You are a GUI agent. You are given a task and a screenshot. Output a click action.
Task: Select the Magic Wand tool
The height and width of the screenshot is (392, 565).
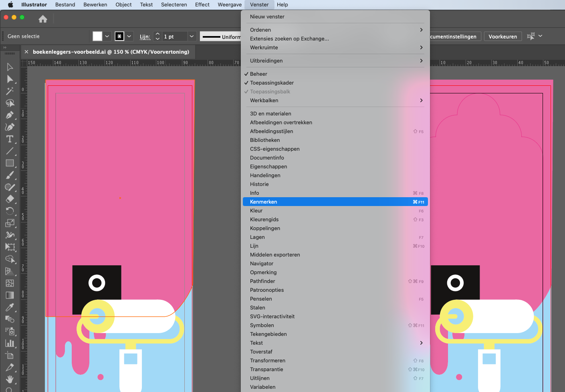[x=10, y=91]
